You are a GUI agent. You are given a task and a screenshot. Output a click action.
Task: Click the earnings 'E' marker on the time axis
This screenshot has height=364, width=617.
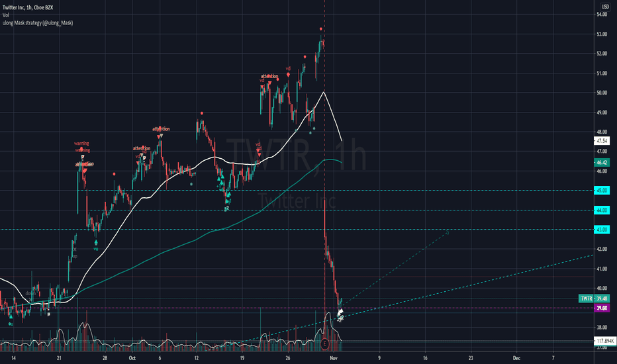pos(324,343)
